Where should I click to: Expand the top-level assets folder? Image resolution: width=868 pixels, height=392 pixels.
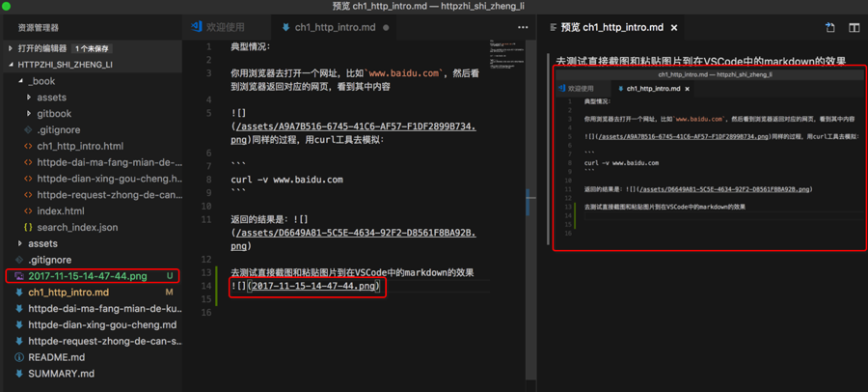20,243
